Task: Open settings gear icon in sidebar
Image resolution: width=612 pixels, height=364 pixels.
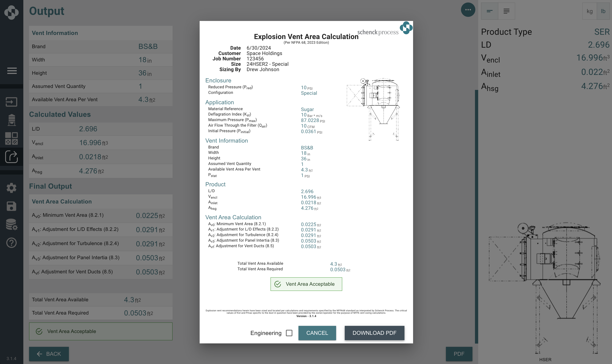Action: tap(11, 188)
